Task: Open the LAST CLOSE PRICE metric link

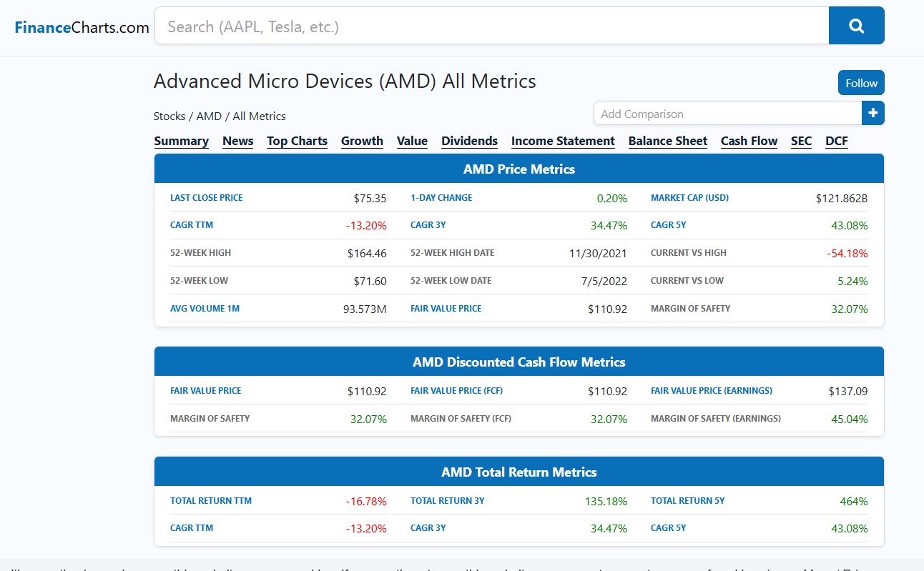Action: (206, 197)
